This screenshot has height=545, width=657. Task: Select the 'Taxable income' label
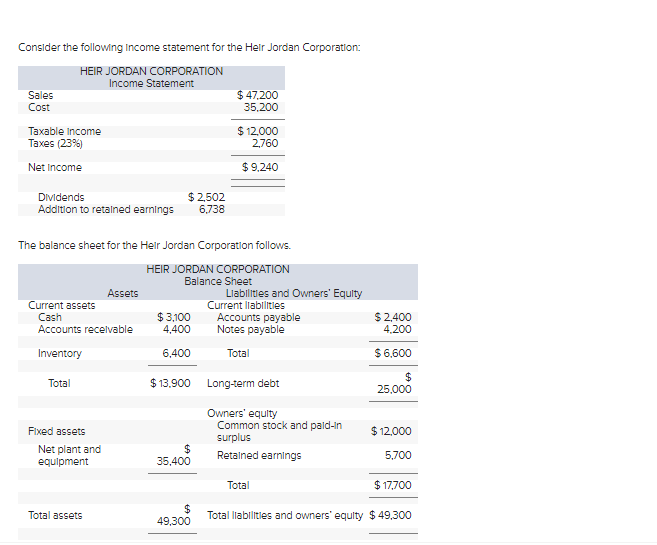pyautogui.click(x=65, y=132)
